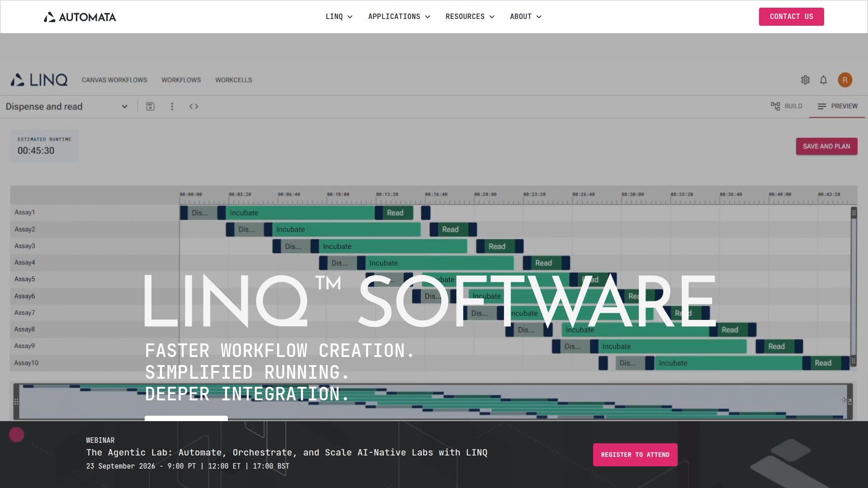Click the save disk icon

(x=151, y=107)
